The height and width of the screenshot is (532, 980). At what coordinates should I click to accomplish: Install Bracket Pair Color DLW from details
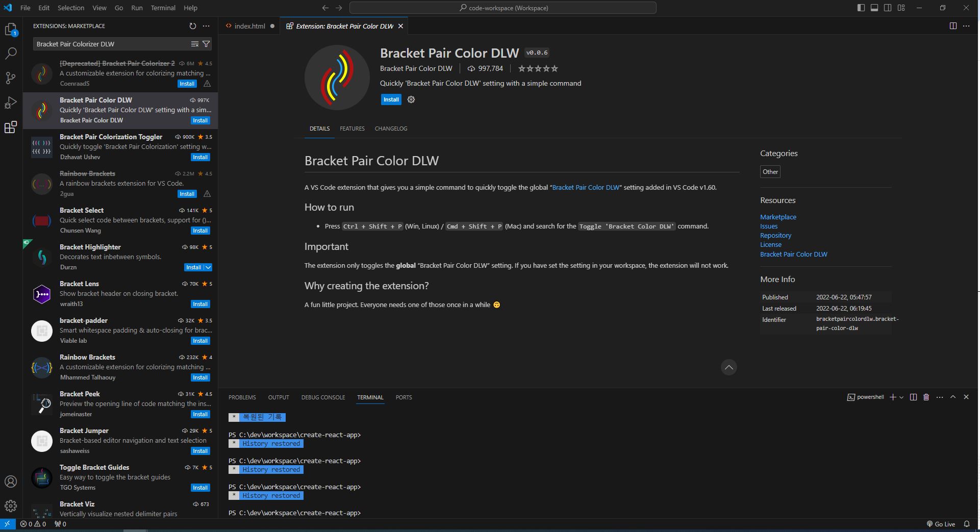pyautogui.click(x=391, y=99)
